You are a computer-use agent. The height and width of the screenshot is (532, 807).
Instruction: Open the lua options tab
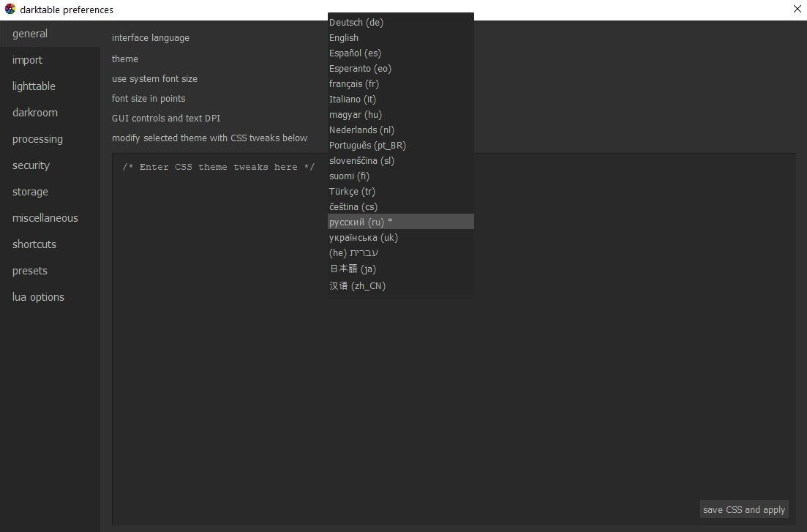pos(50,297)
